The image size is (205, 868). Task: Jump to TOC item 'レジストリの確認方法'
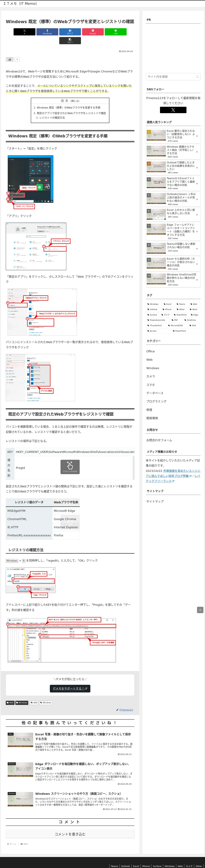(x=52, y=118)
